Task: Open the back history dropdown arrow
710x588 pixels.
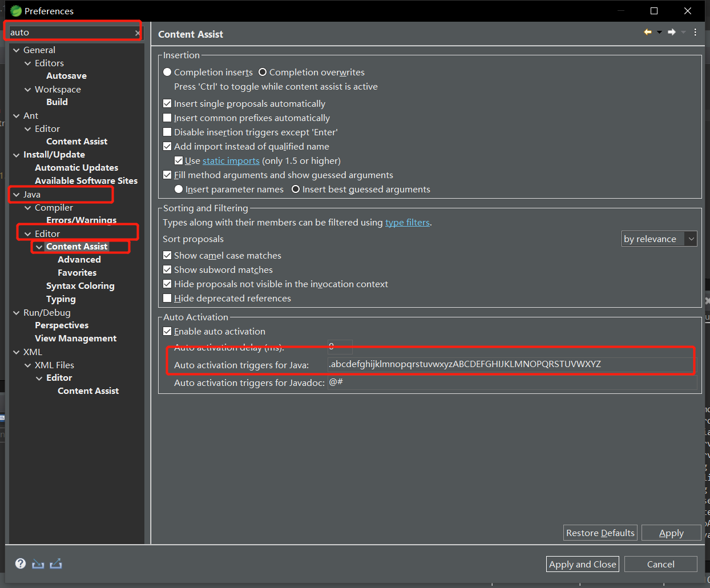Action: coord(659,32)
